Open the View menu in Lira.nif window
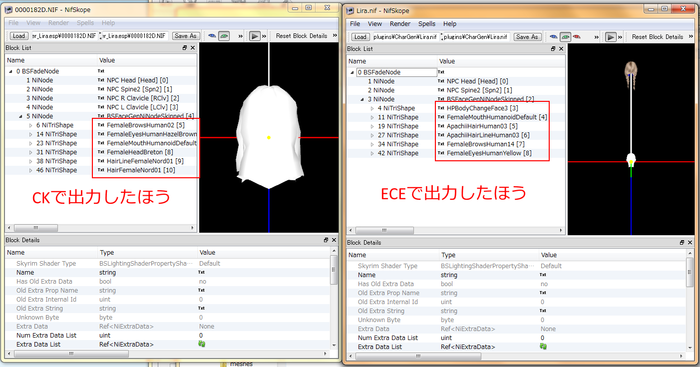 pos(375,24)
